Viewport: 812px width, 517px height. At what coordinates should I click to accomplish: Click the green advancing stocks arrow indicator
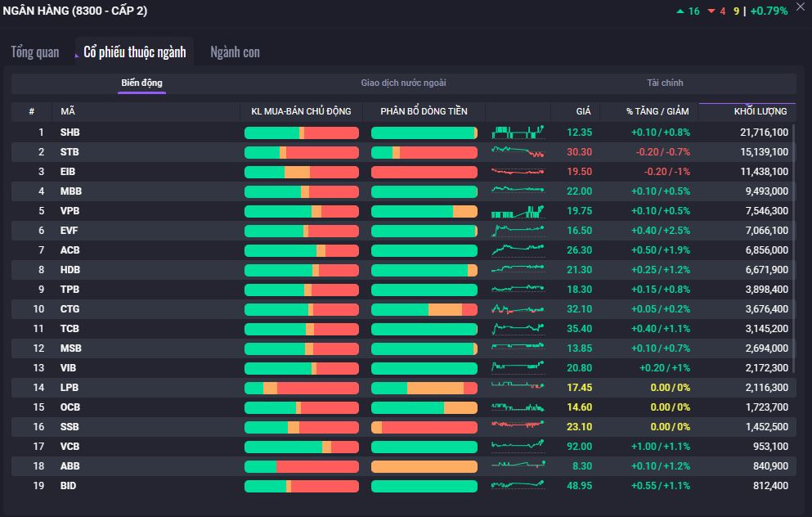(x=680, y=11)
